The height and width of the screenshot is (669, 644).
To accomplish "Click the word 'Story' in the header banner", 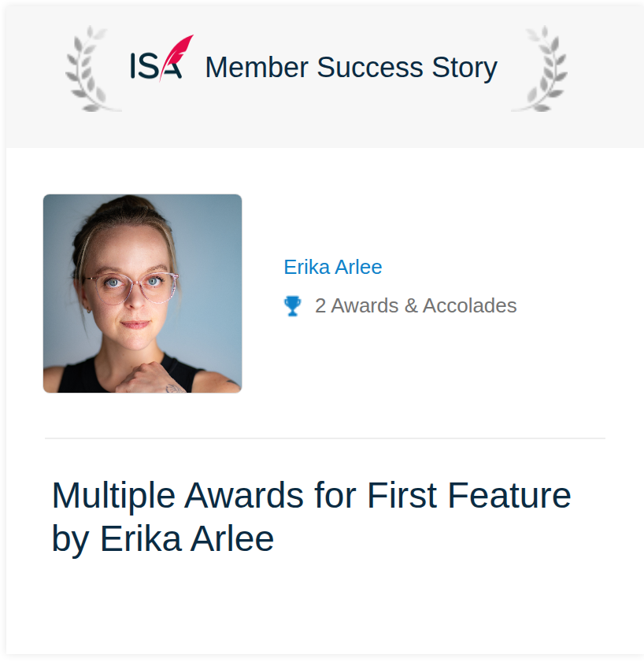I will click(x=464, y=68).
